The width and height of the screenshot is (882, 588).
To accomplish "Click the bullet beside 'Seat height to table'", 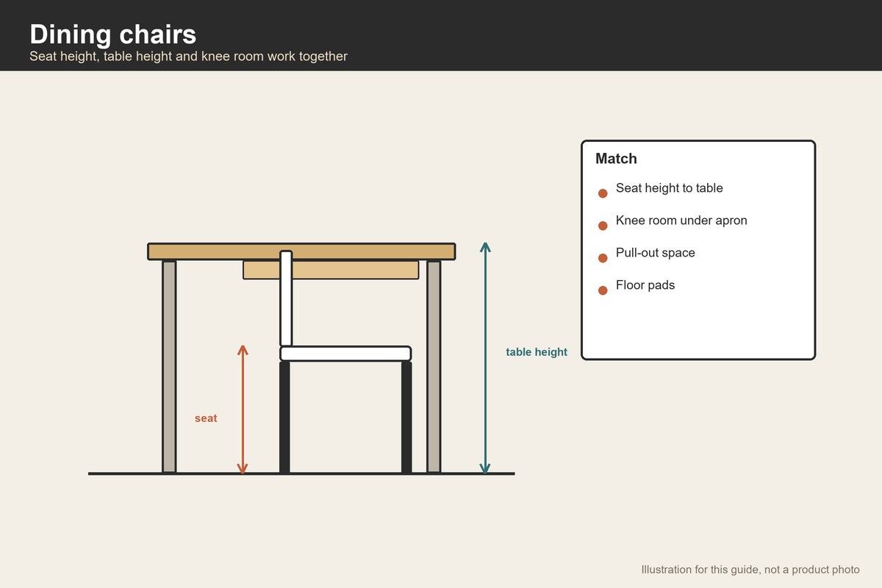I will tap(603, 193).
